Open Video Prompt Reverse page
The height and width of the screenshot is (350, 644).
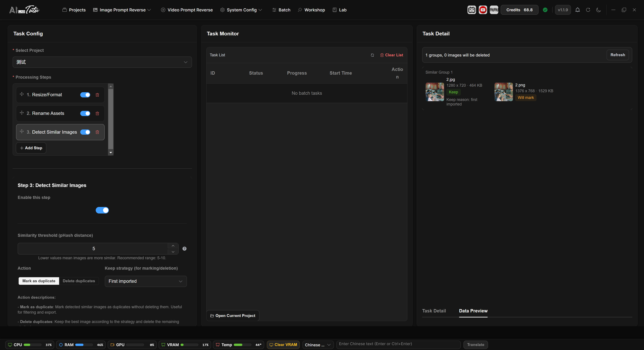click(187, 10)
